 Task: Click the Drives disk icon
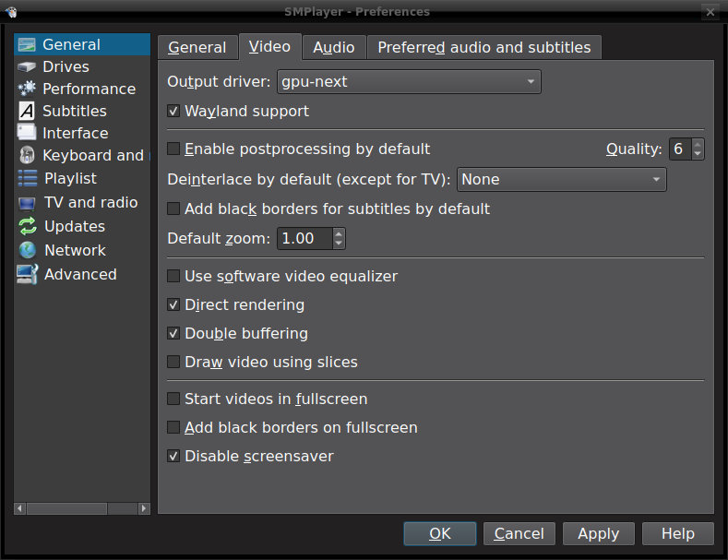27,66
